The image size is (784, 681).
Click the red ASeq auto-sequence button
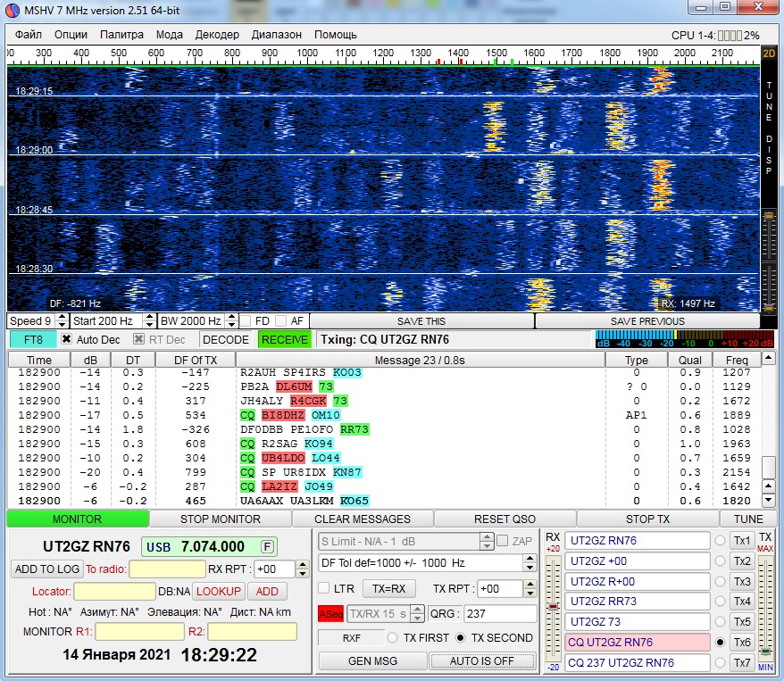[x=329, y=614]
